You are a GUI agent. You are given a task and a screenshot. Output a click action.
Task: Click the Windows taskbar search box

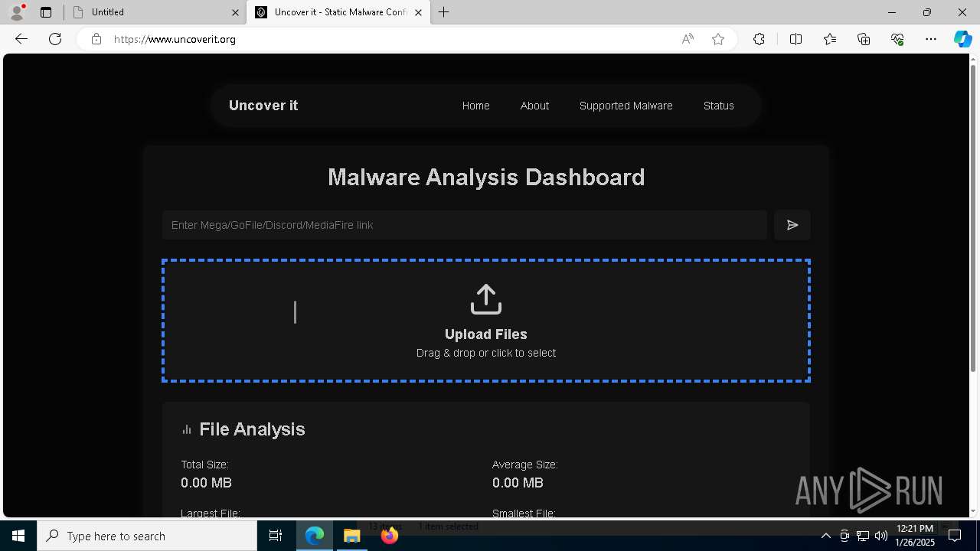(x=147, y=536)
